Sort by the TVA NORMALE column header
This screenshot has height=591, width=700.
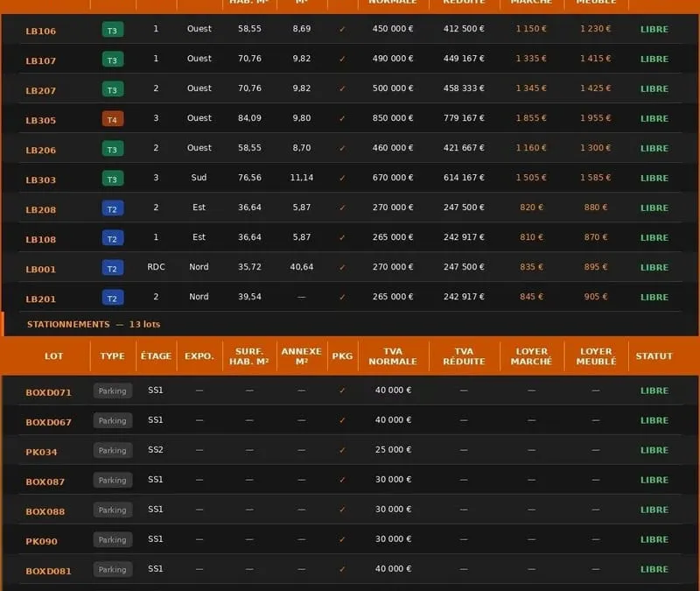tap(393, 356)
